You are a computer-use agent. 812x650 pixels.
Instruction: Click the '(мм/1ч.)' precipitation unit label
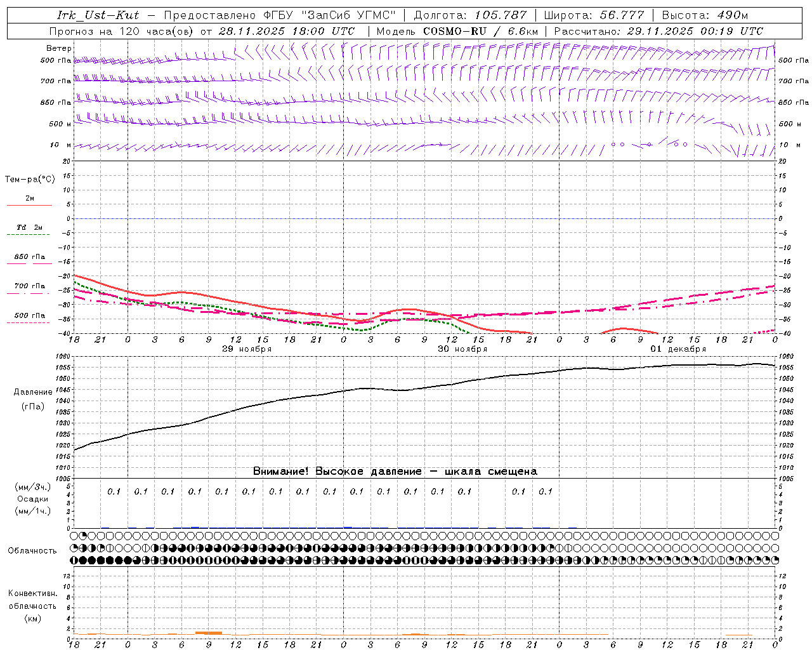(33, 511)
